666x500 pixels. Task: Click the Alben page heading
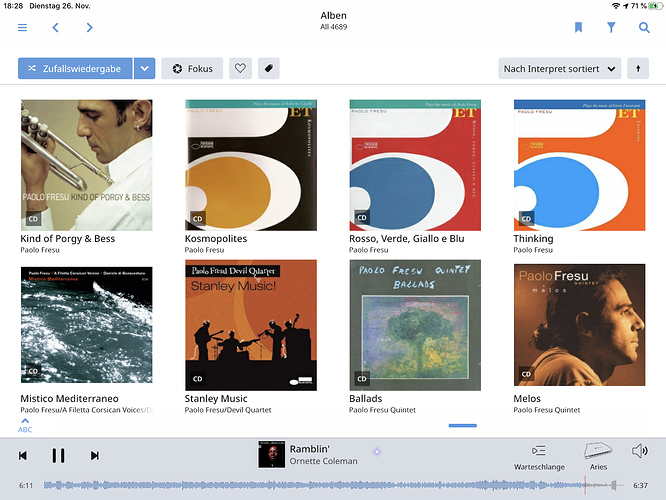click(333, 16)
